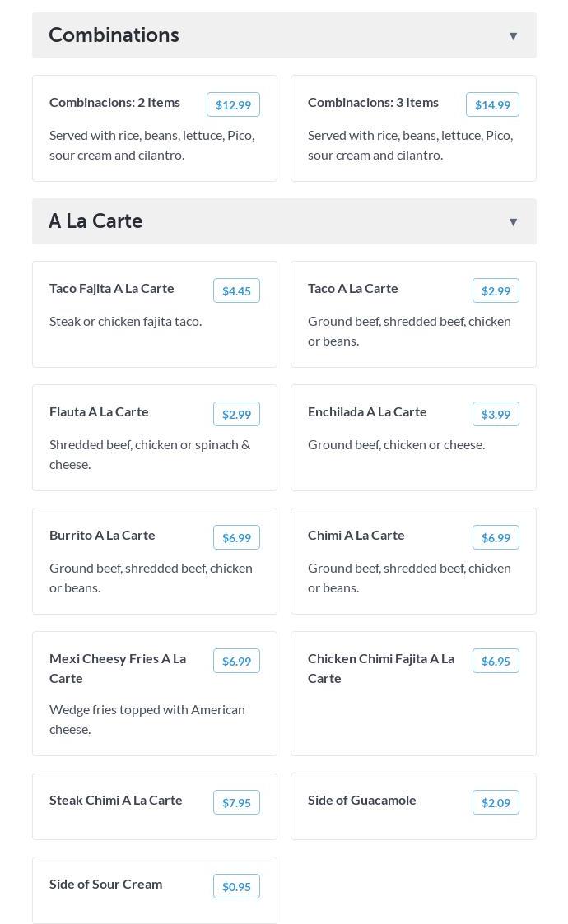
Task: Collapse the Combinations section arrow
Action: click(513, 36)
